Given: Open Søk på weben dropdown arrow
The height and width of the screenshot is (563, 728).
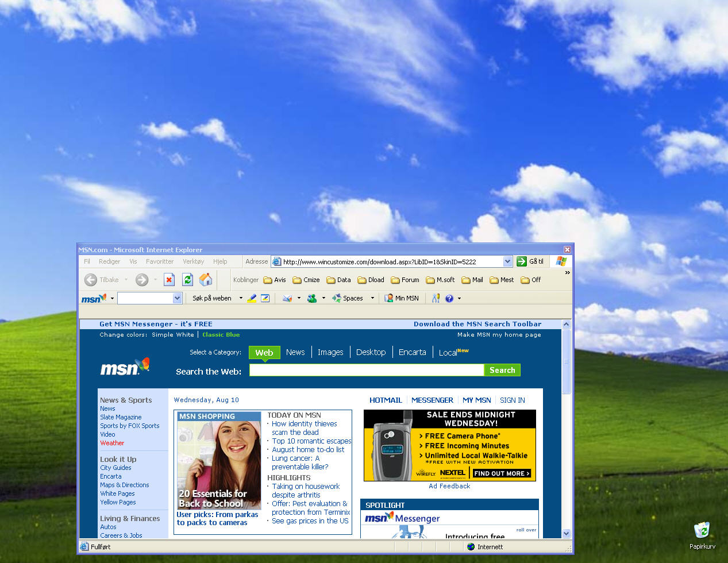Looking at the screenshot, I should coord(241,298).
